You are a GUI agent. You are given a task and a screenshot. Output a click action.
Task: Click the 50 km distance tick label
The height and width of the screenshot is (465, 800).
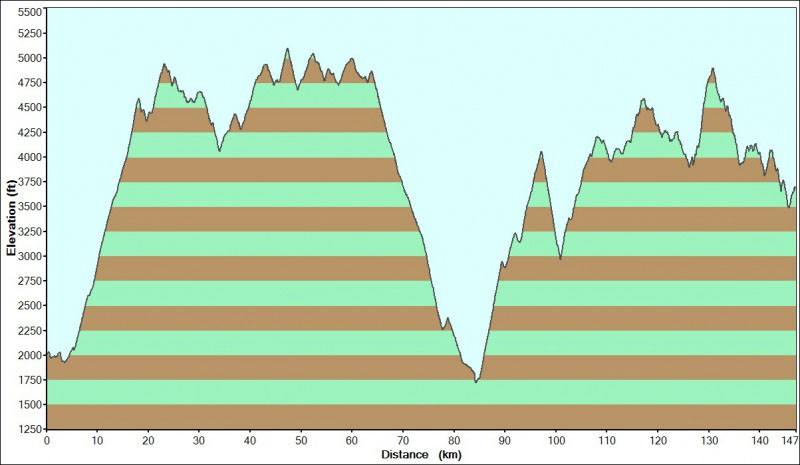point(301,440)
